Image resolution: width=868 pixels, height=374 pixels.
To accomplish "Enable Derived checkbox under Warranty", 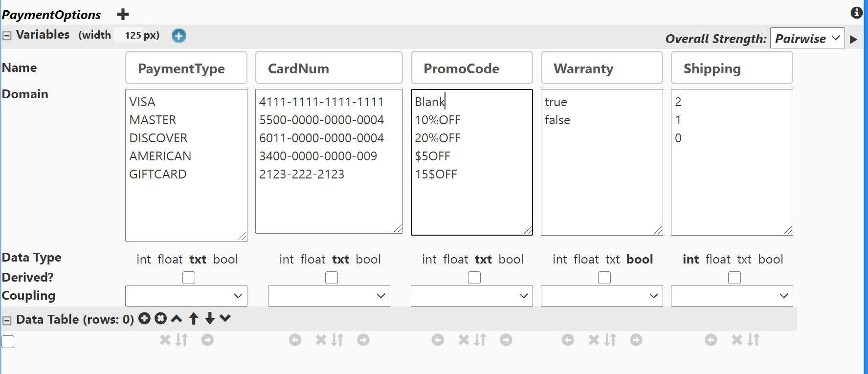I will (604, 278).
